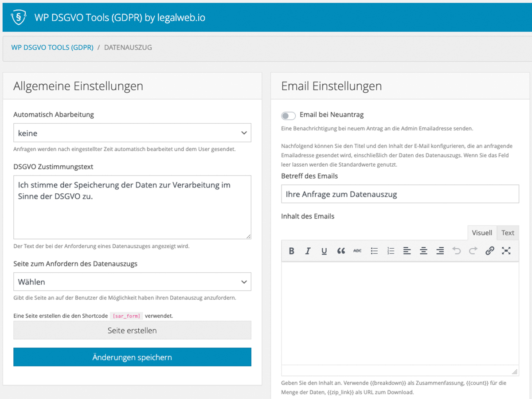532x399 pixels.
Task: Insert a link in email content
Action: (x=489, y=251)
